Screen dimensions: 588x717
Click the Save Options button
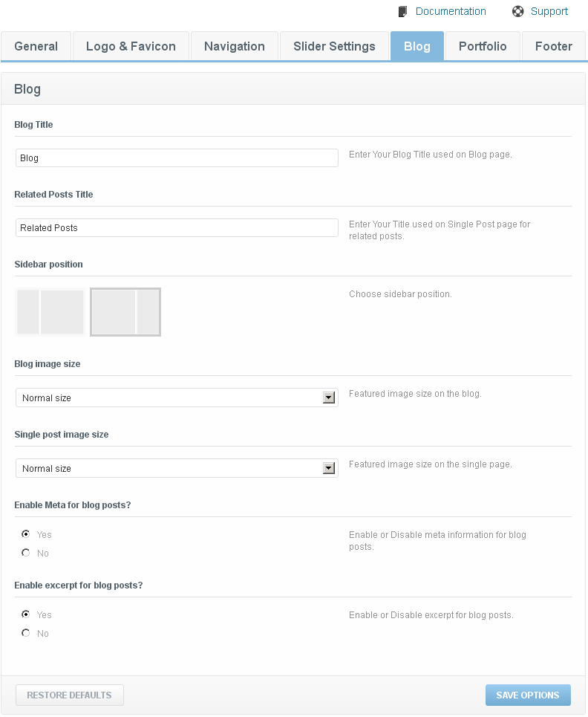point(528,695)
